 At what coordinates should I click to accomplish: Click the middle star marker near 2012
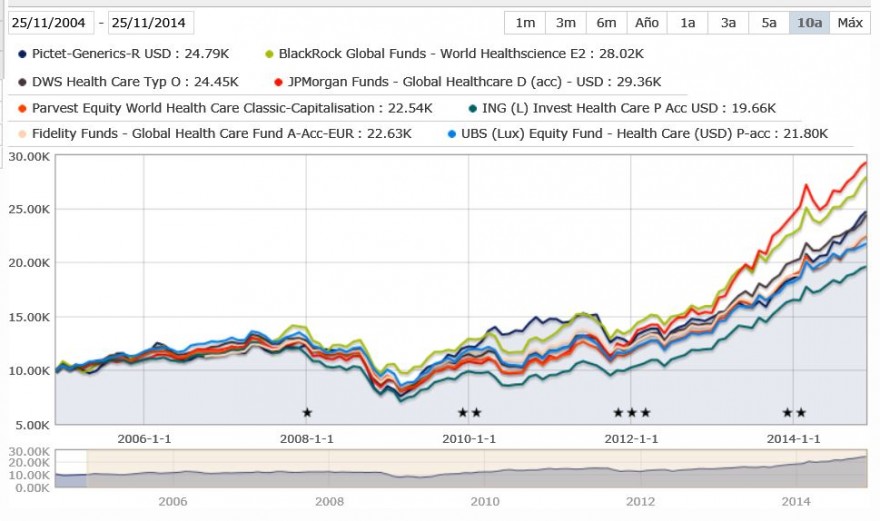pyautogui.click(x=632, y=413)
